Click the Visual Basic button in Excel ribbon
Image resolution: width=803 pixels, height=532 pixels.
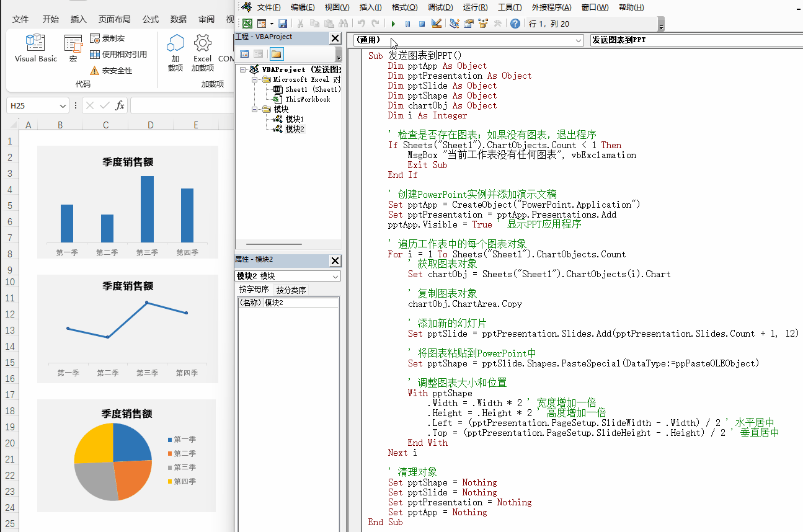(36, 48)
